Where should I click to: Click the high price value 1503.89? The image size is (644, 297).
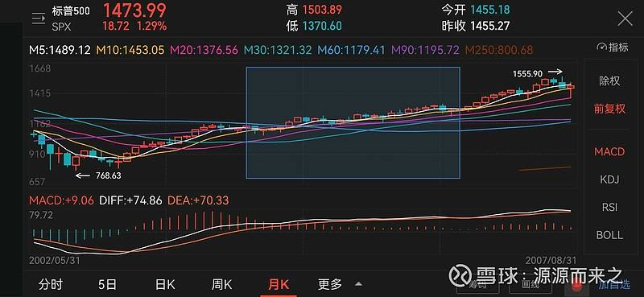322,10
